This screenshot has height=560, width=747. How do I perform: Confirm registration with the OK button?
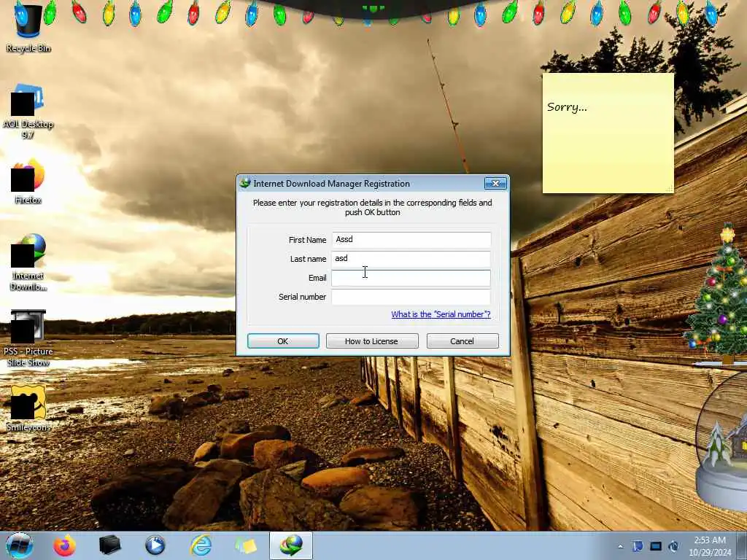pos(283,341)
